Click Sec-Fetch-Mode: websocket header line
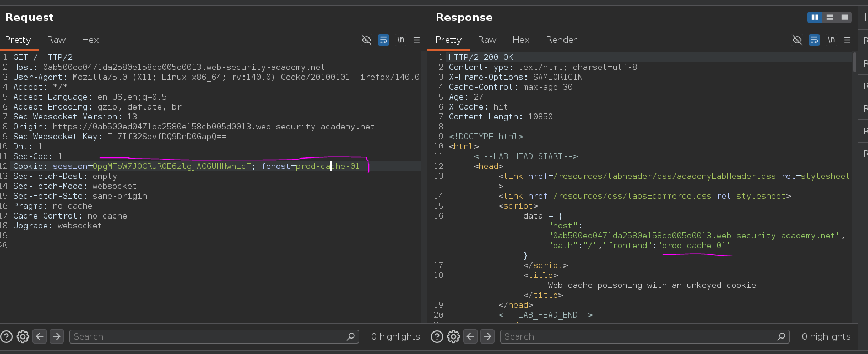The image size is (868, 354). 75,186
